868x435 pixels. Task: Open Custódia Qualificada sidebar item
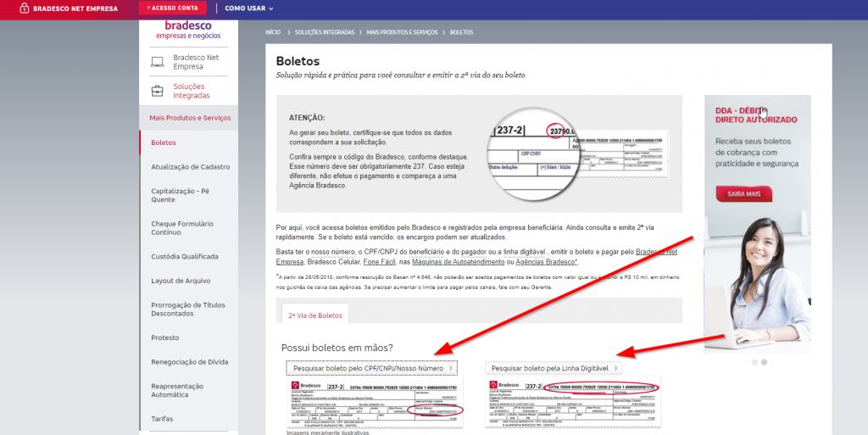pos(184,256)
